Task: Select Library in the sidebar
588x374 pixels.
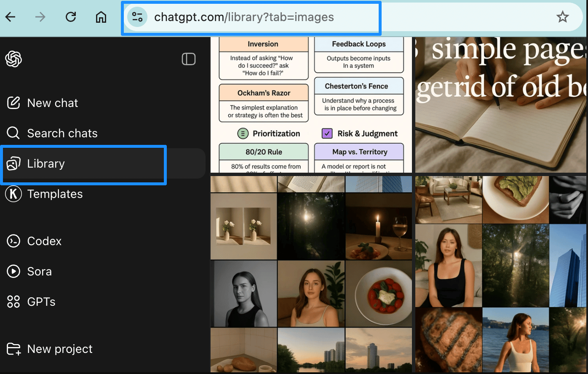Action: pos(46,164)
